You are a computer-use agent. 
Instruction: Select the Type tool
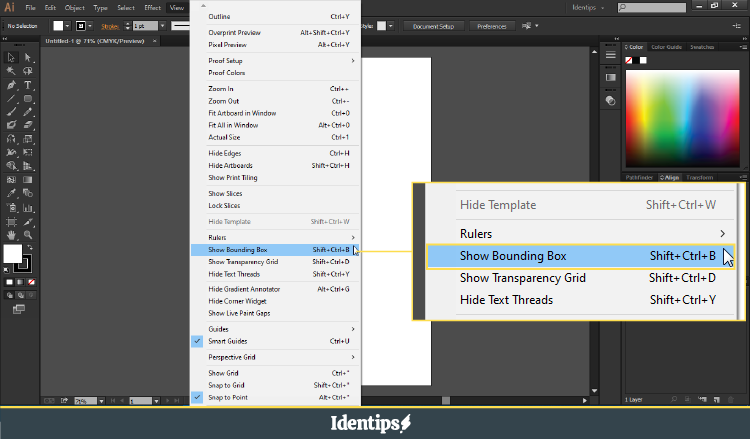coord(28,85)
